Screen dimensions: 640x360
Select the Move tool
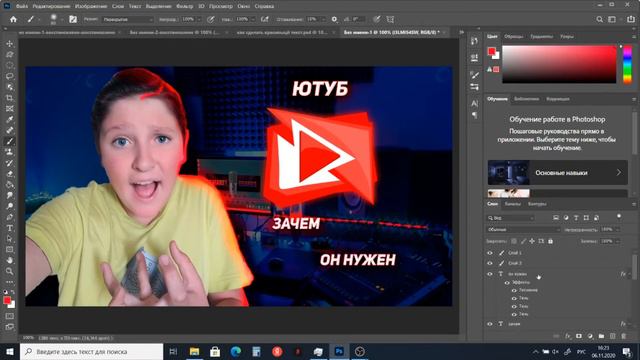pos(9,44)
